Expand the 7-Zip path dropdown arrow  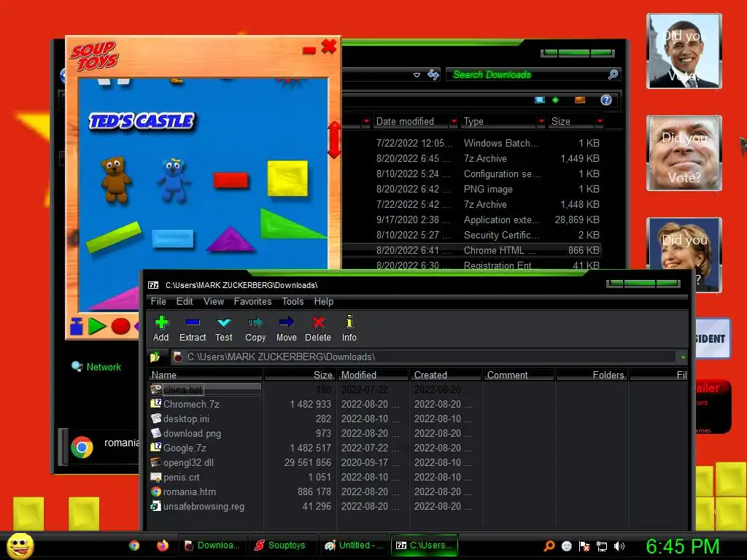coord(683,357)
